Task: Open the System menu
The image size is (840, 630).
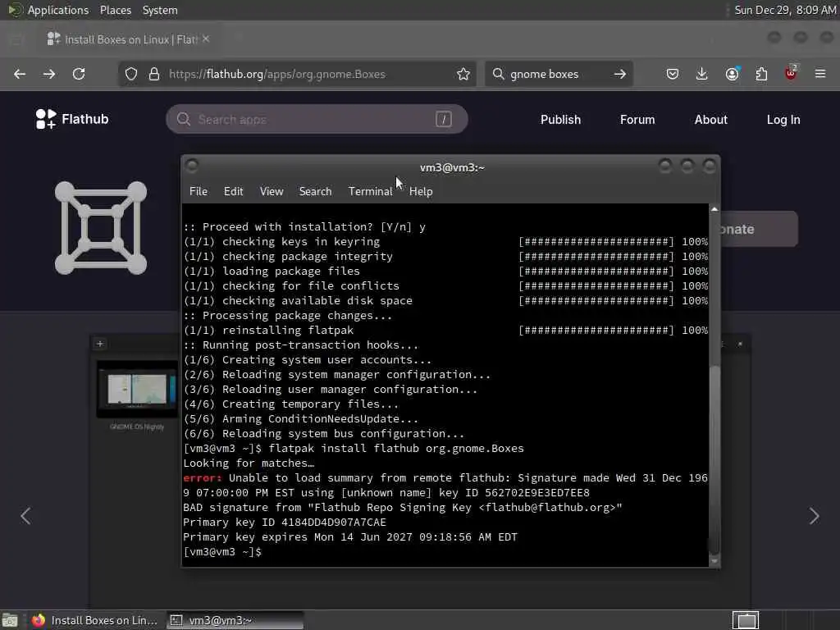Action: pyautogui.click(x=160, y=10)
